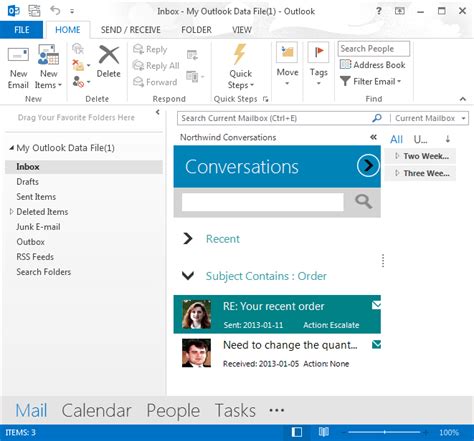Open the Address Book
The image size is (474, 441).
pos(373,65)
